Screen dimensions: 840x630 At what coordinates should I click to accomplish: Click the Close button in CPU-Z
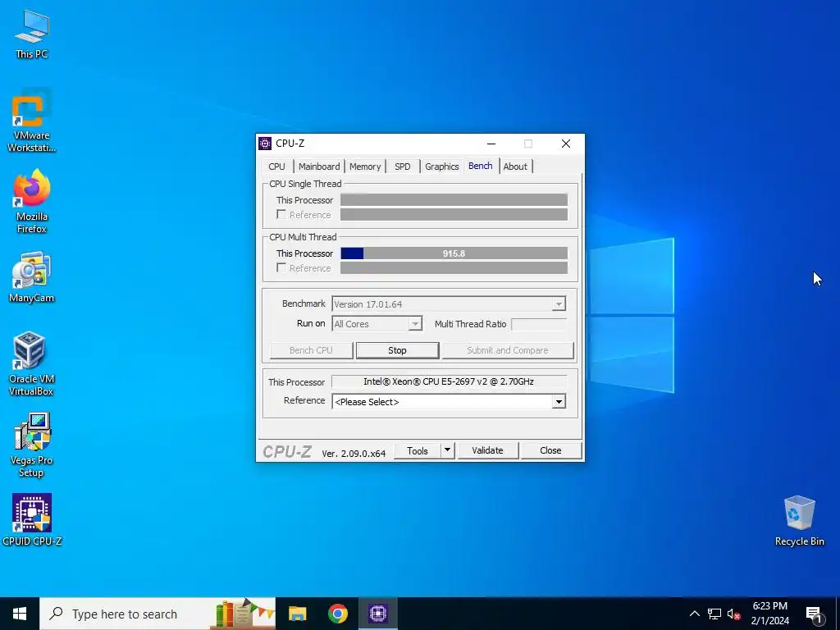[x=550, y=450]
